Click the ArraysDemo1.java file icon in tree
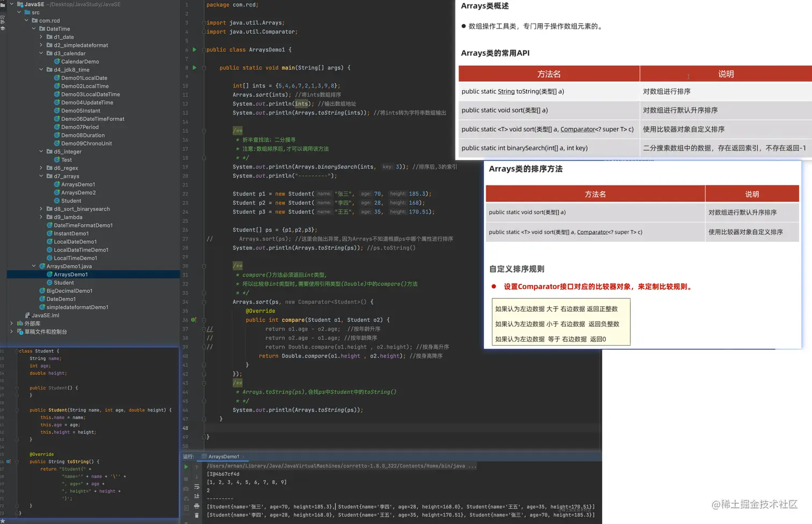812x524 pixels. 42,266
